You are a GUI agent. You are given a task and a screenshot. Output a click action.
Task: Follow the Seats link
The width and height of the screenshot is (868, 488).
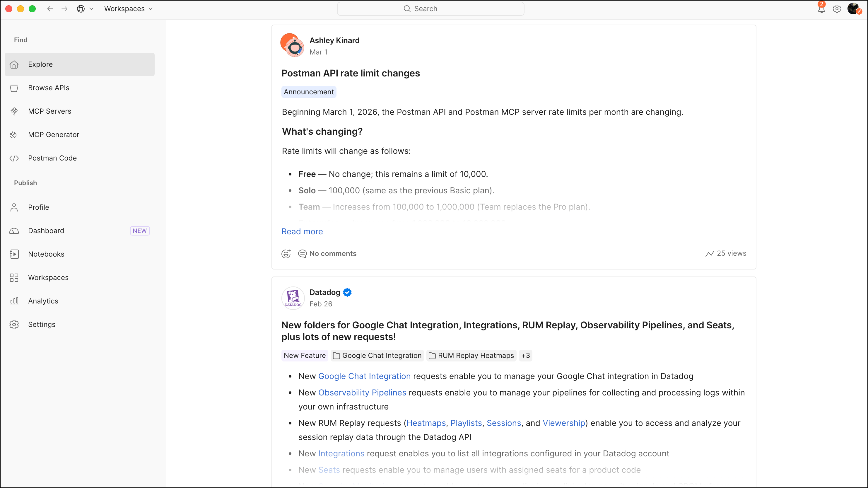329,470
